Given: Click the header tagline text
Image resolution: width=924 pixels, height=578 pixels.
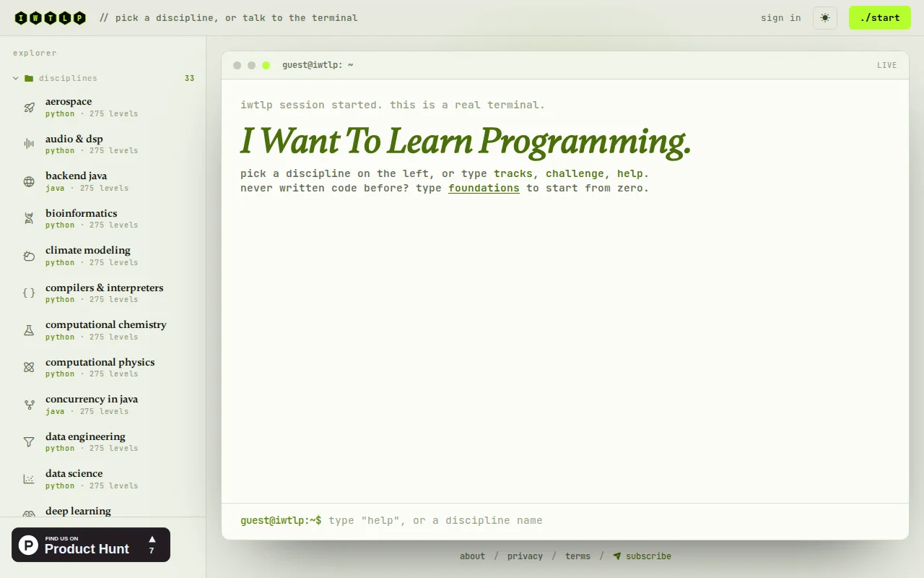Looking at the screenshot, I should [228, 18].
